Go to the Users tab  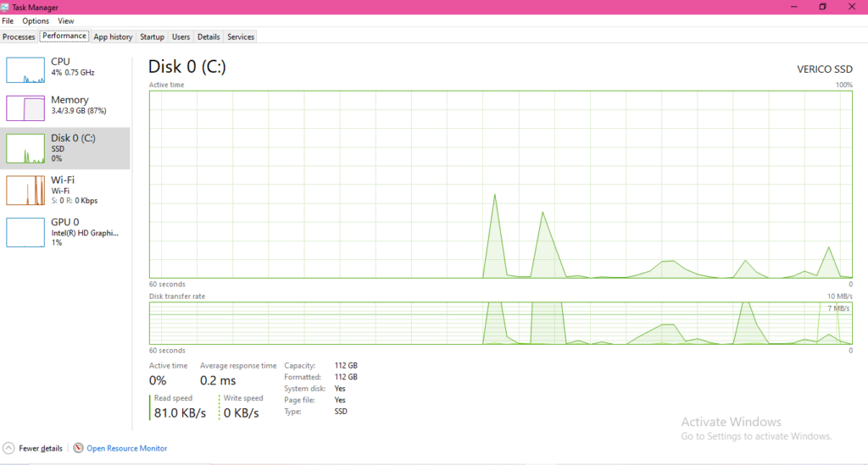coord(181,37)
